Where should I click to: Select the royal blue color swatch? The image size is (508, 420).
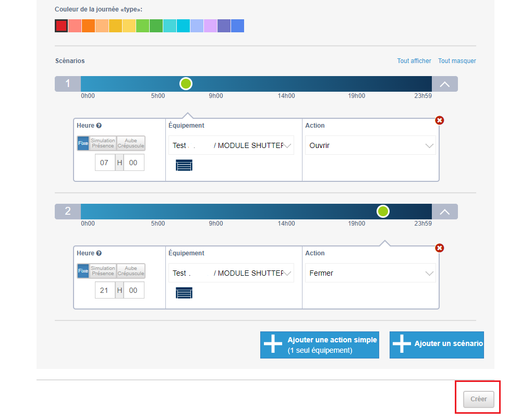pos(237,26)
